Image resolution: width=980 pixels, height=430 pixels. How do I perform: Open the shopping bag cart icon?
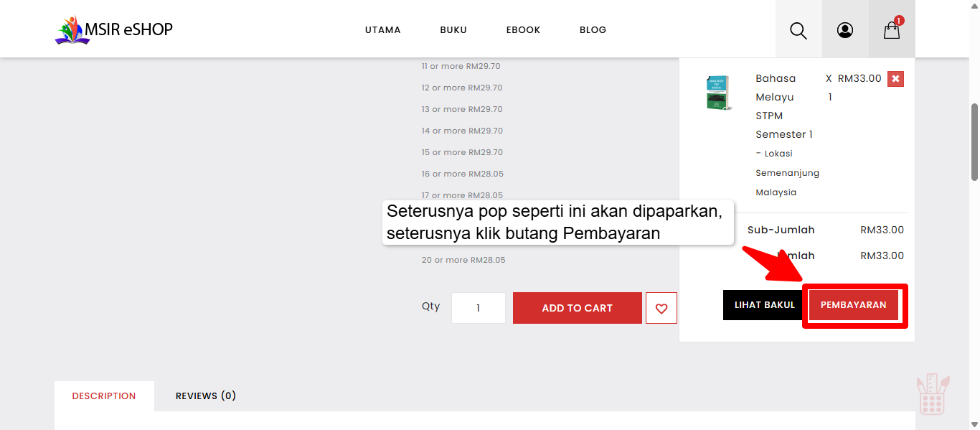point(892,30)
